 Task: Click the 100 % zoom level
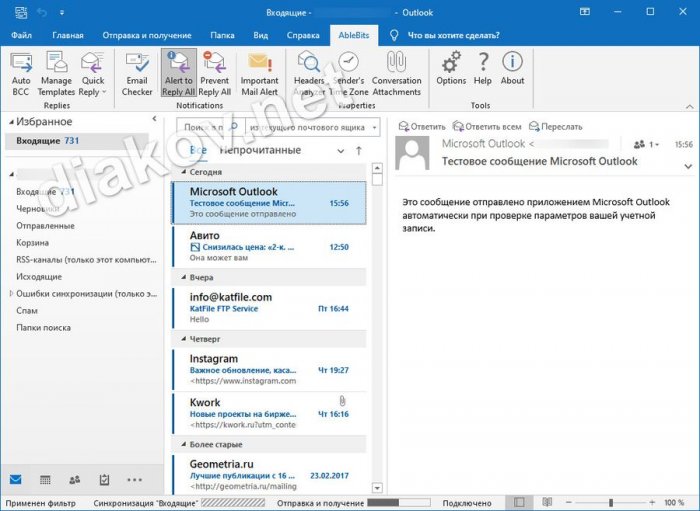click(x=674, y=503)
